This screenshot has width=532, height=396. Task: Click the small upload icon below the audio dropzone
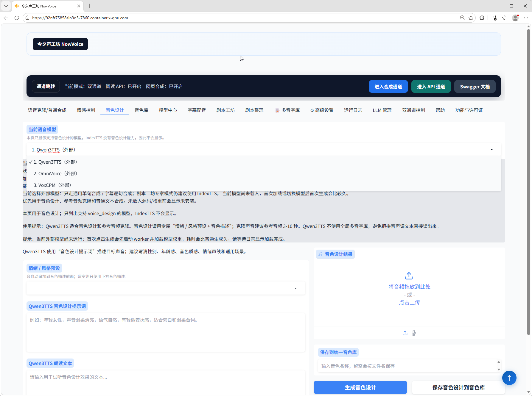point(405,333)
